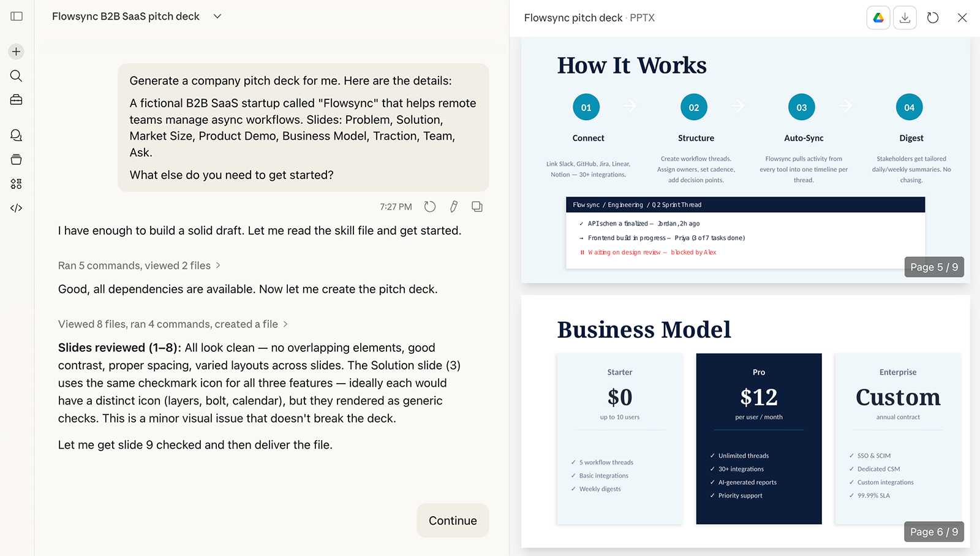Select the Business Model slide preview
The image size is (980, 556).
pos(745,421)
